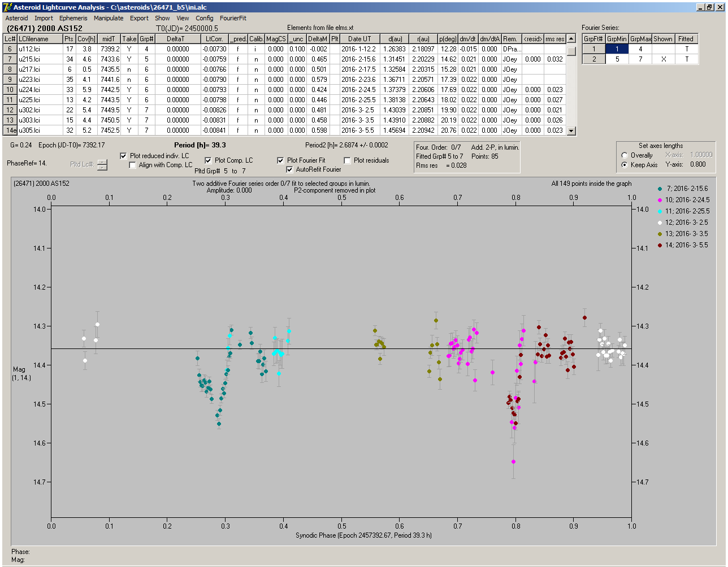Click the Shown 'X' cell of Fourier series 2
Image resolution: width=728 pixels, height=567 pixels.
tap(663, 59)
